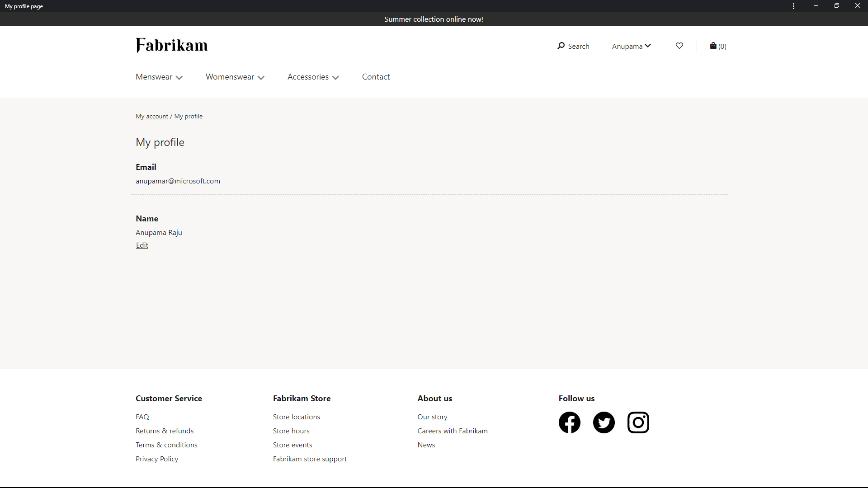Click the Instagram social icon

(638, 422)
